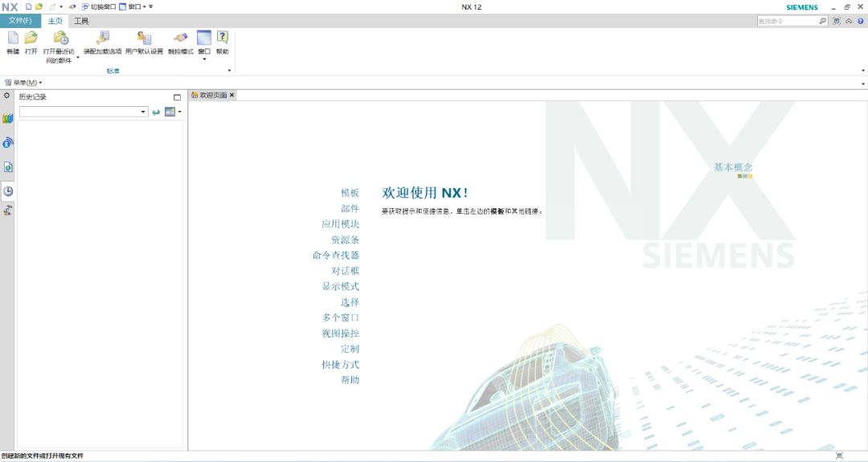Open the 快捷方式 welcome link
The image size is (868, 462).
point(341,365)
